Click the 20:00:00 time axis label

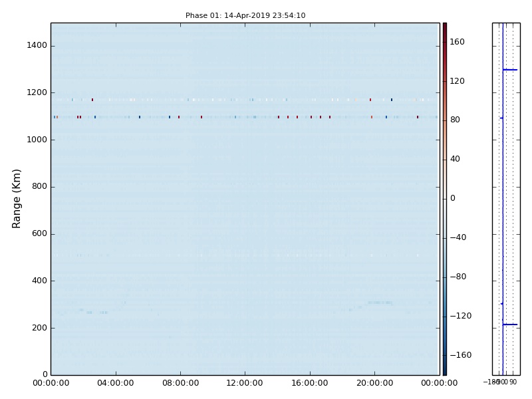point(374,383)
